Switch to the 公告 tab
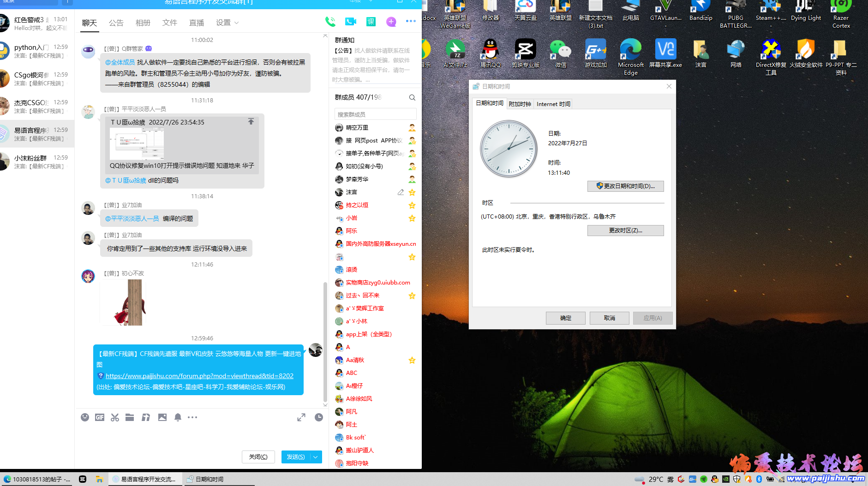This screenshot has height=486, width=868. point(116,23)
